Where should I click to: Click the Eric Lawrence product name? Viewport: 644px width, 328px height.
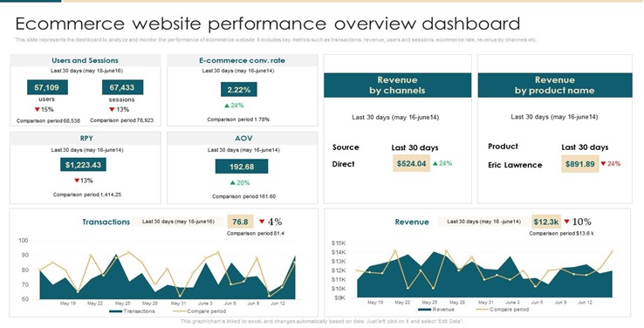coord(515,165)
